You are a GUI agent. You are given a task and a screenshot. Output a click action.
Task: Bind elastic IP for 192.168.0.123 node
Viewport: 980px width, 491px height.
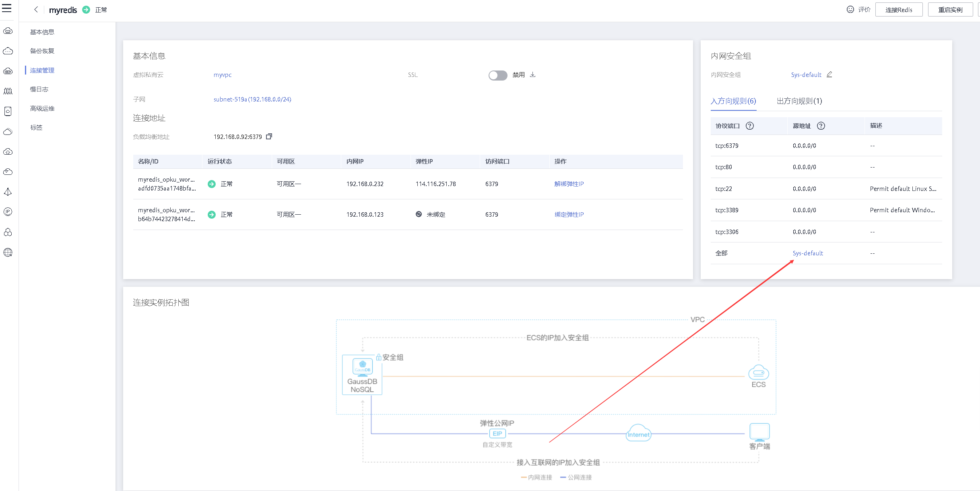pyautogui.click(x=569, y=214)
